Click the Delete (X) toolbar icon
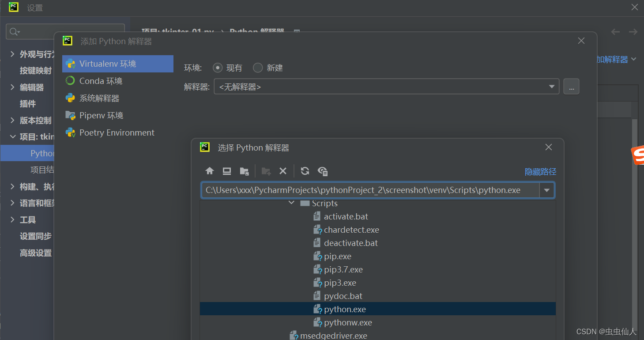Viewport: 644px width, 340px height. coord(283,171)
